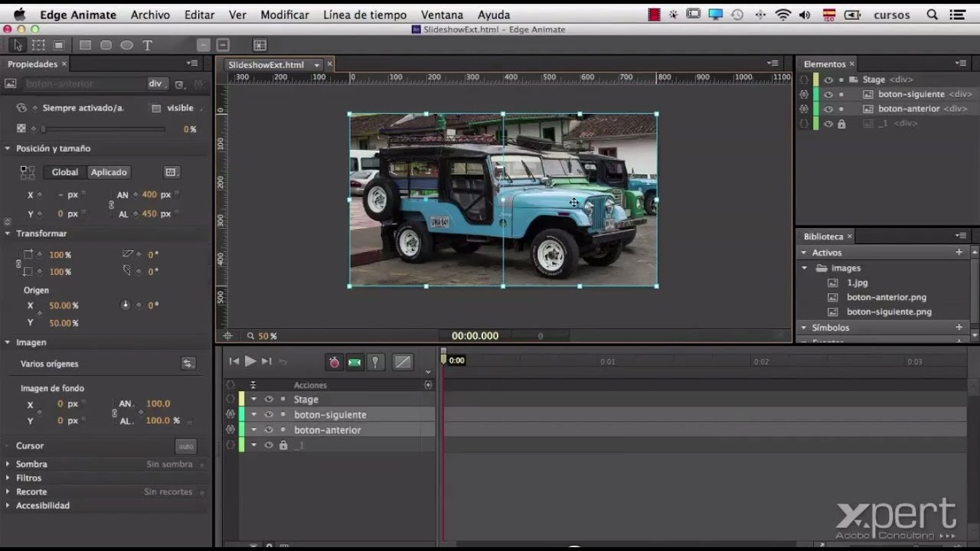Add a new symbol with Símbolos plus
The height and width of the screenshot is (551, 980).
pos(959,328)
